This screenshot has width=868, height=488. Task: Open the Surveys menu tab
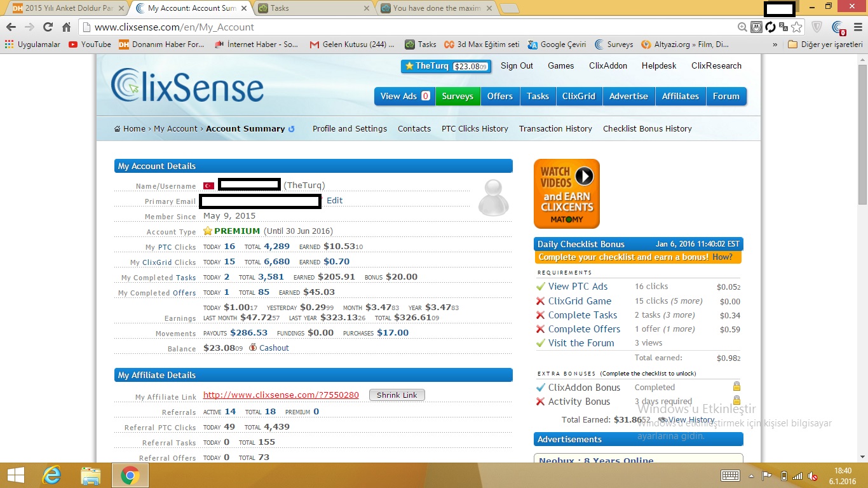(x=458, y=97)
